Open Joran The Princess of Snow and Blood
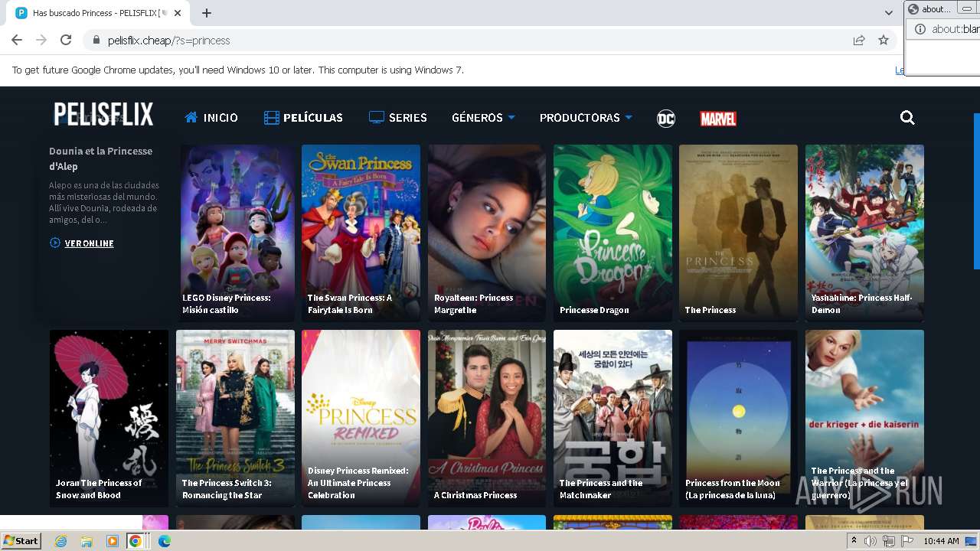This screenshot has width=980, height=551. (109, 418)
